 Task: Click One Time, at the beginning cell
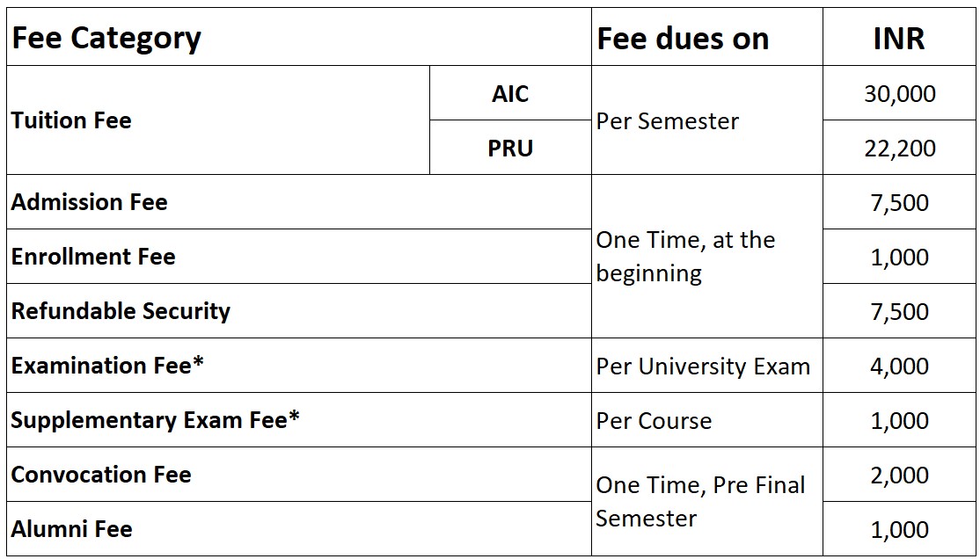coord(707,256)
